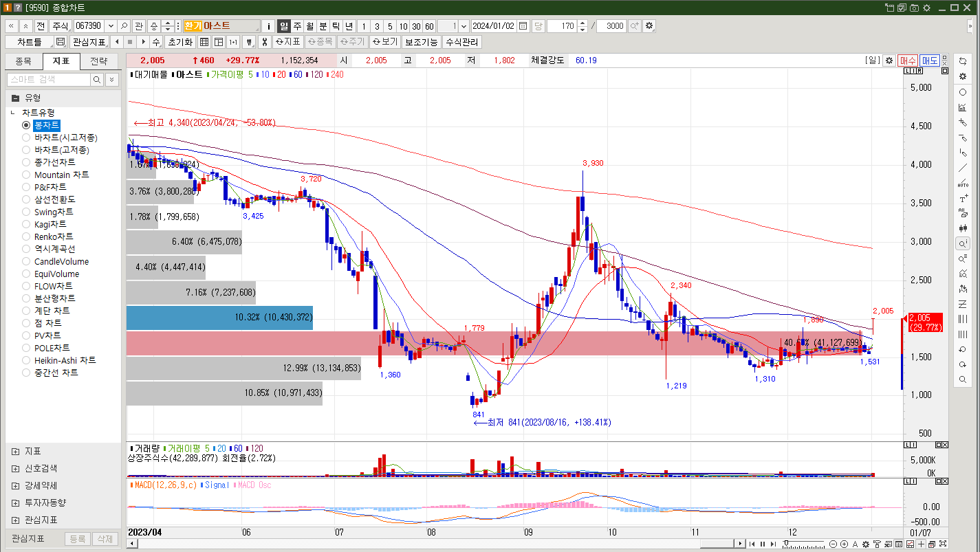
Task: Click the zoom out minus icon below chart
Action: point(833,544)
